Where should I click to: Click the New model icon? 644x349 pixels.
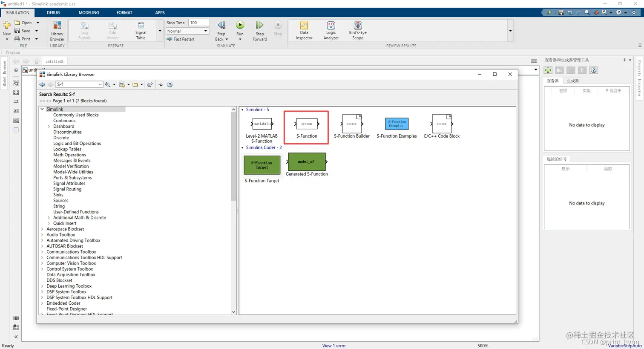click(x=7, y=26)
